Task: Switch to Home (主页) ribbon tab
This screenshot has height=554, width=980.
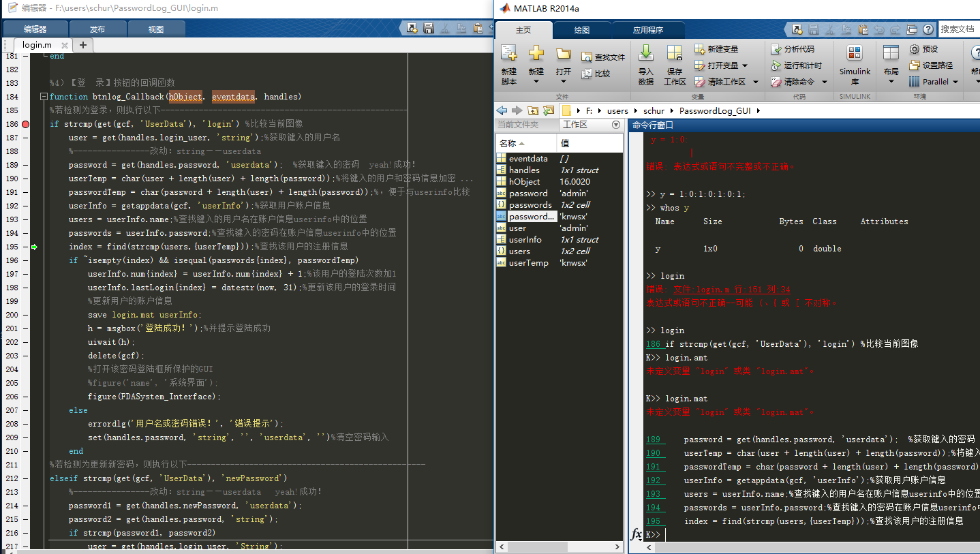Action: tap(523, 30)
